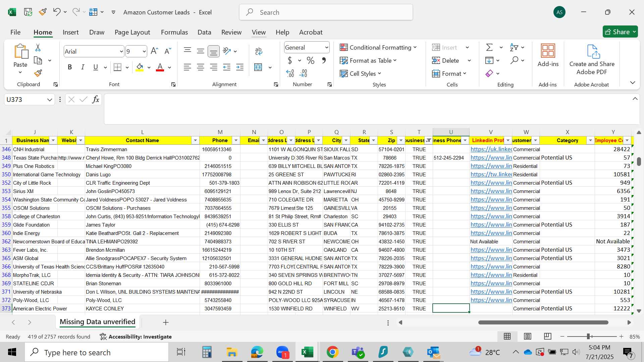Open LinkedIn link for CNH Industrial row
This screenshot has width=644, height=362.
[x=491, y=149]
